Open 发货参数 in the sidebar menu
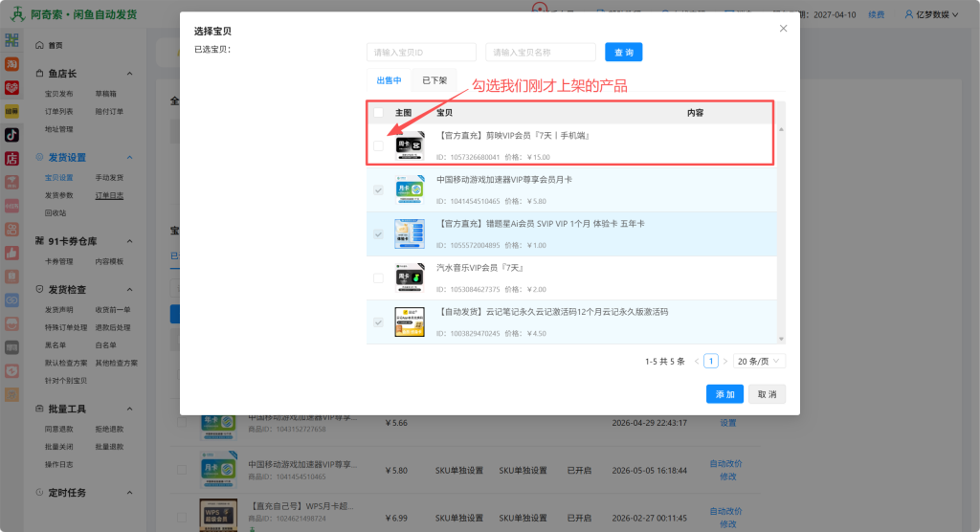 pos(58,195)
